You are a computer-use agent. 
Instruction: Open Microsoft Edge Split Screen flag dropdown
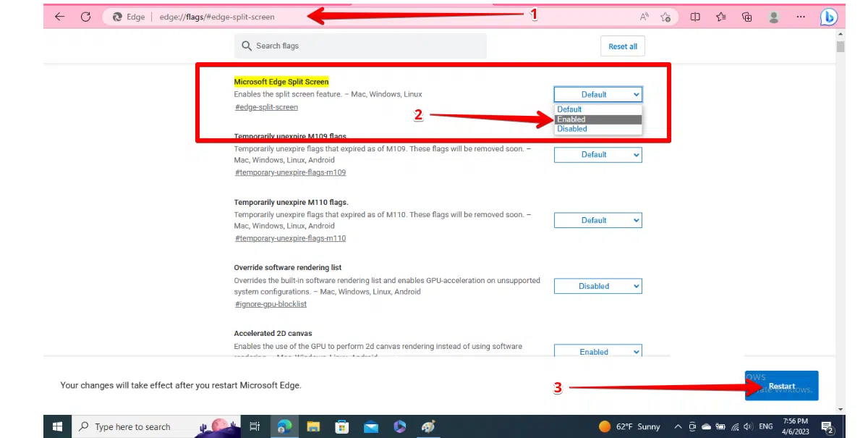(x=598, y=94)
